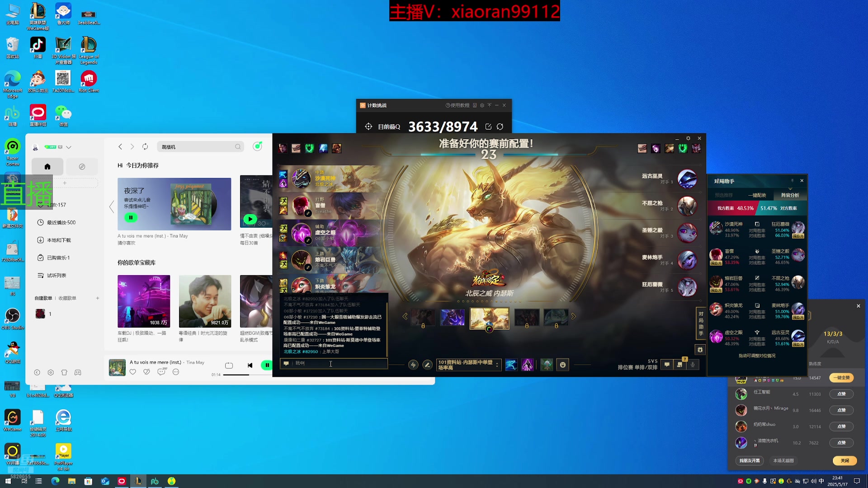
Task: Toggle voice microphone in champion select
Action: [x=693, y=365]
